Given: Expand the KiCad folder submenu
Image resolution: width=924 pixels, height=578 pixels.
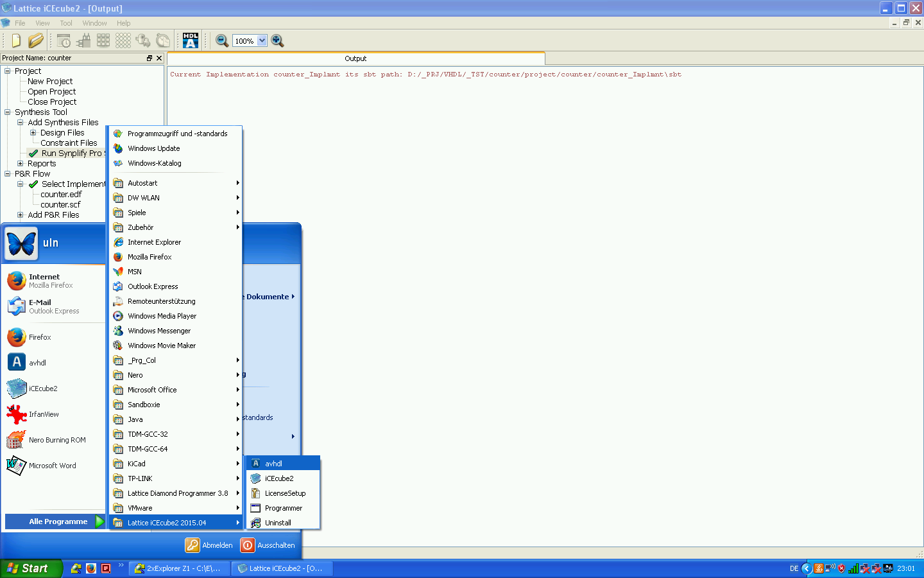Looking at the screenshot, I should (175, 464).
